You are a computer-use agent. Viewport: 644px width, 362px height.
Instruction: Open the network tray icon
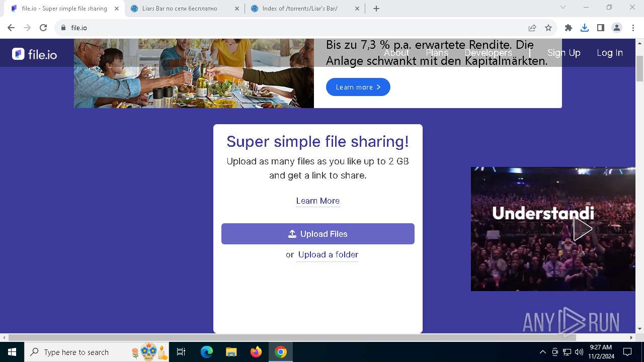567,352
